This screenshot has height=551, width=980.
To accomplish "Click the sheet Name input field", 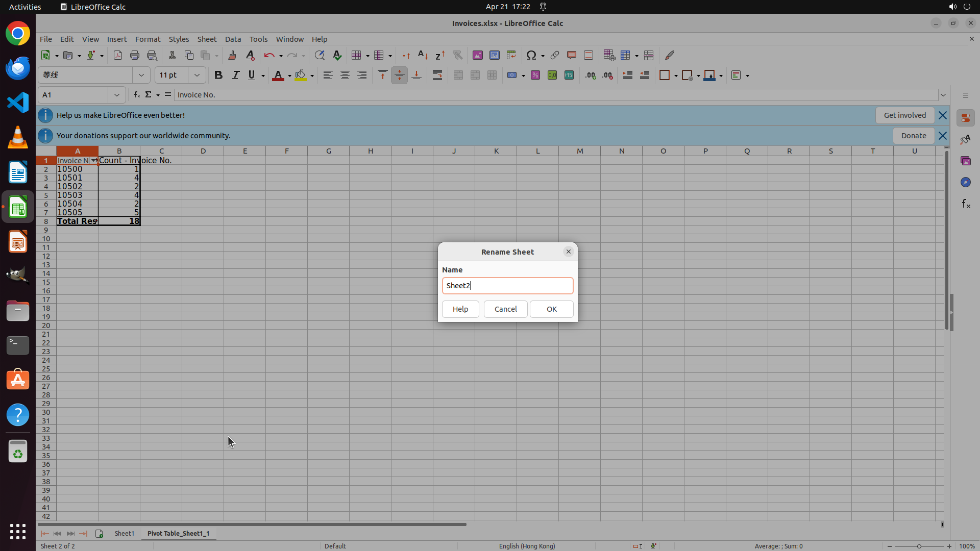I will tap(507, 286).
